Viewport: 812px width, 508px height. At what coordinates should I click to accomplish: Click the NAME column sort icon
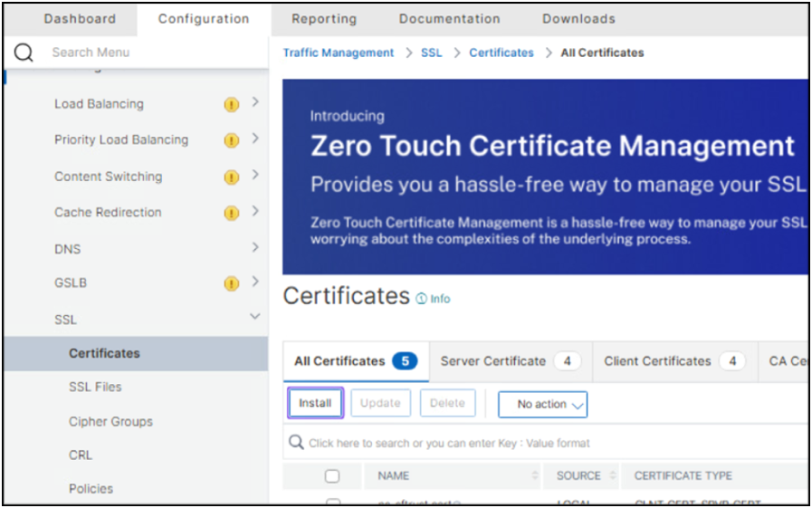pos(534,475)
